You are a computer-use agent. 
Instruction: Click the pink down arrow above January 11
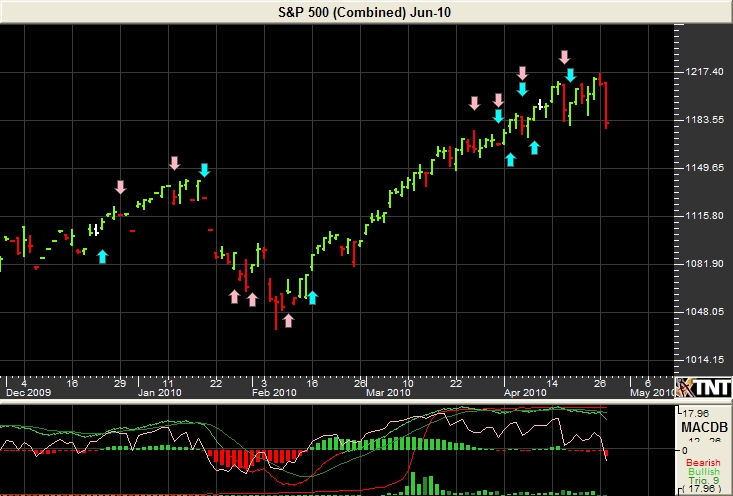pos(174,163)
